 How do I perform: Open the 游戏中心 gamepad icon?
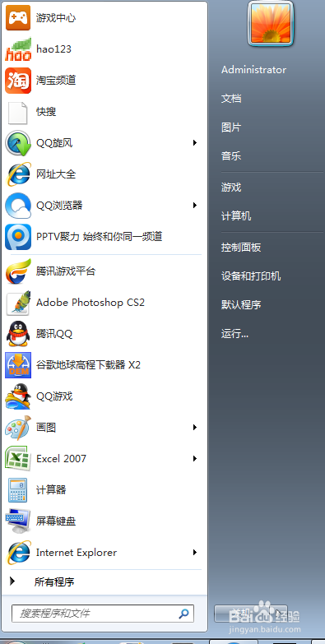pyautogui.click(x=18, y=17)
